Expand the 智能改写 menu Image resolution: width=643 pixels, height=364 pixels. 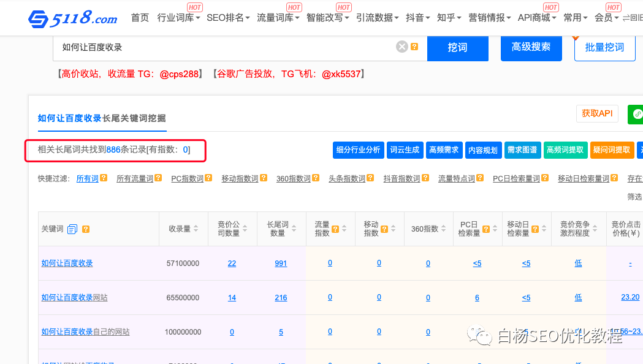(x=328, y=18)
